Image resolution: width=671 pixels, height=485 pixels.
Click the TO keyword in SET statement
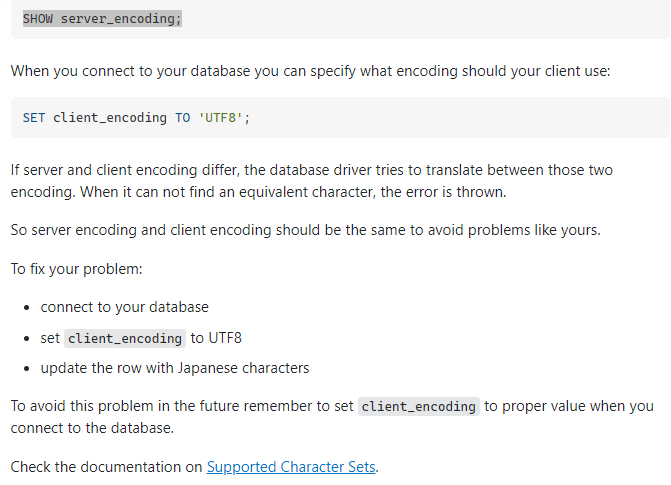click(x=182, y=118)
